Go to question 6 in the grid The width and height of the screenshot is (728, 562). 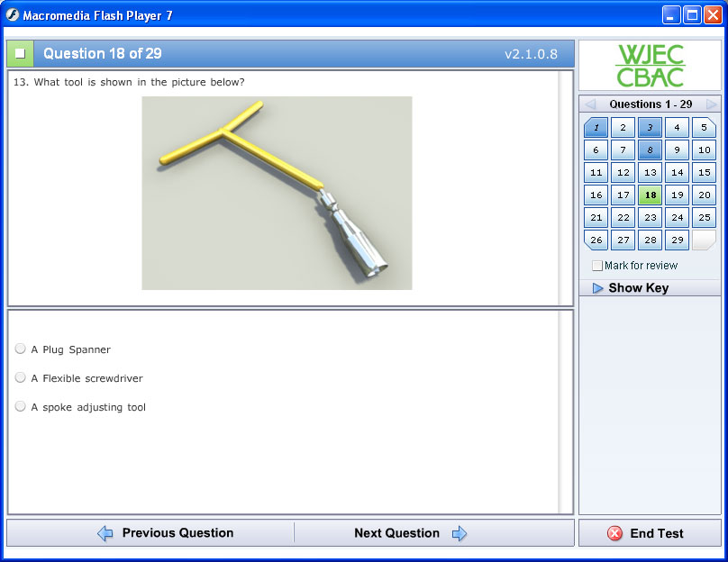pos(596,150)
